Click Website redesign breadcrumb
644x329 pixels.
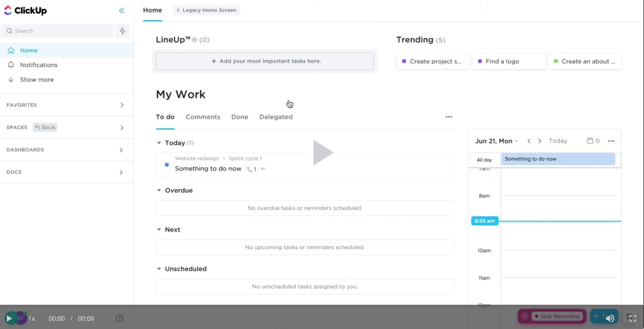pyautogui.click(x=197, y=158)
